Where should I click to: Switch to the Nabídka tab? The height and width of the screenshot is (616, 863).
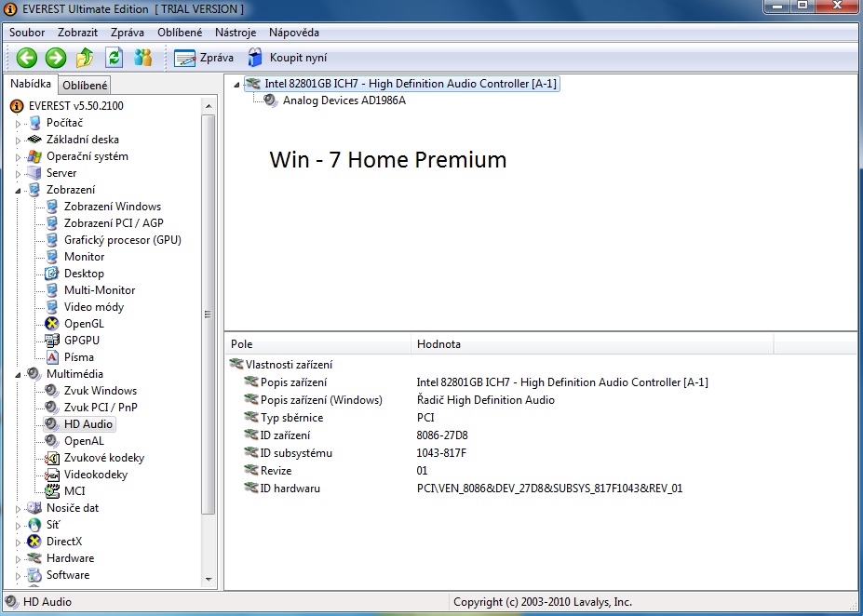pos(31,84)
